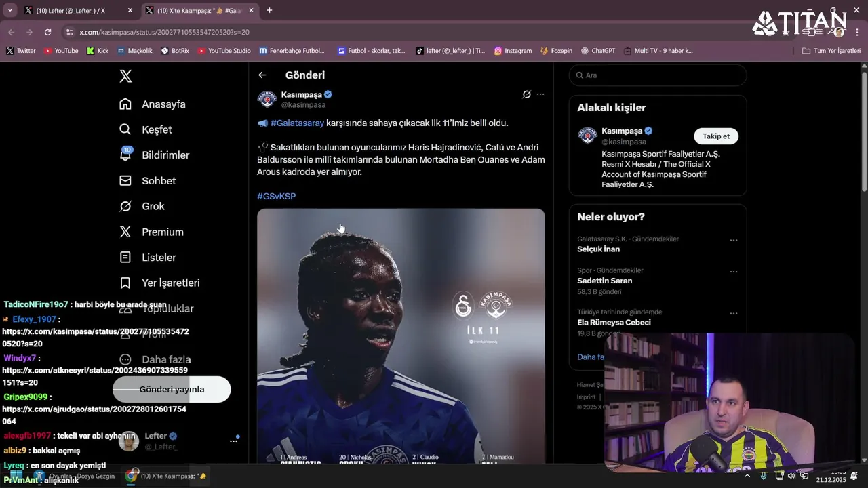
Task: Open Lefter account menu three dots
Action: (233, 441)
